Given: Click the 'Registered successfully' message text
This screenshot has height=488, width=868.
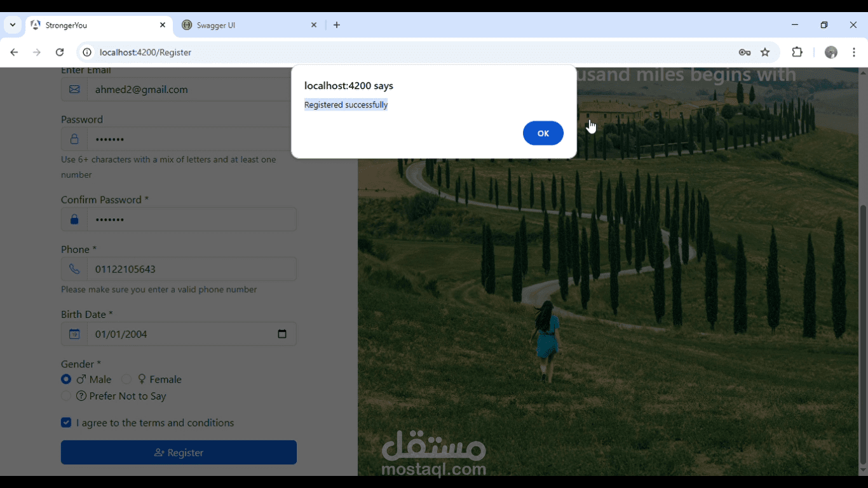Looking at the screenshot, I should [346, 105].
